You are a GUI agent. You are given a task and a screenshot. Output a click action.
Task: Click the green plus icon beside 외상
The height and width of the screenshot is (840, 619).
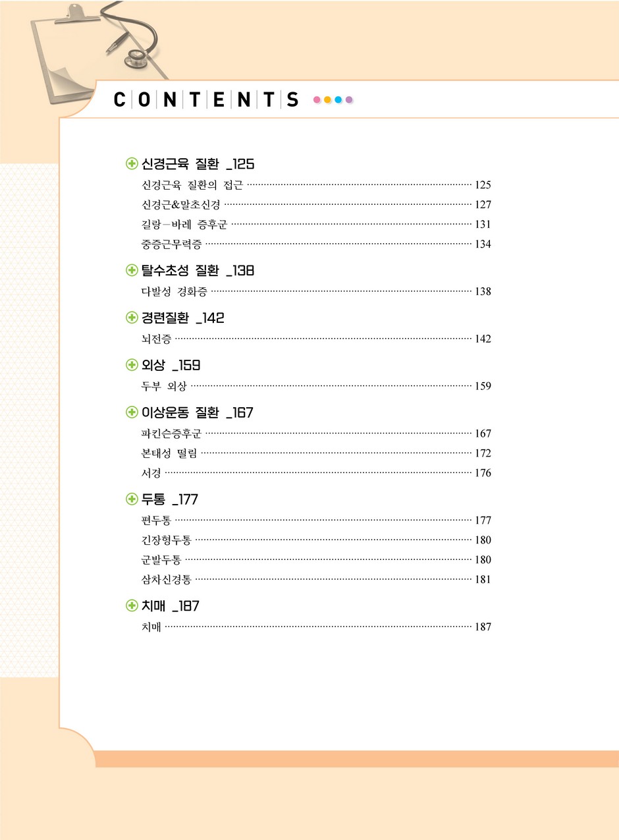[132, 365]
